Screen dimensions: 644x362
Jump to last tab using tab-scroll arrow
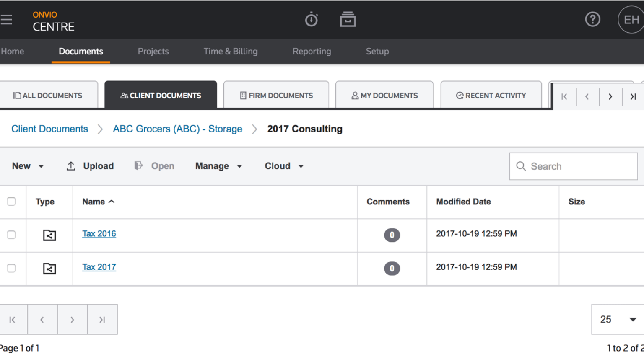coord(633,96)
